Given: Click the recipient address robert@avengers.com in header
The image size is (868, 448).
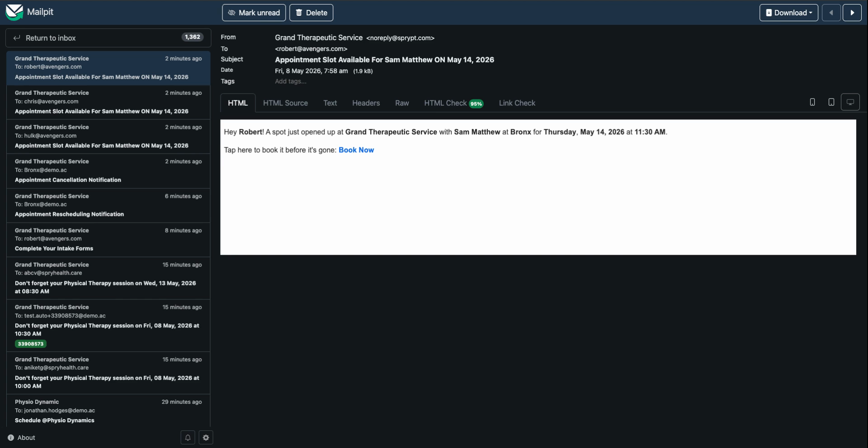Looking at the screenshot, I should pos(311,49).
